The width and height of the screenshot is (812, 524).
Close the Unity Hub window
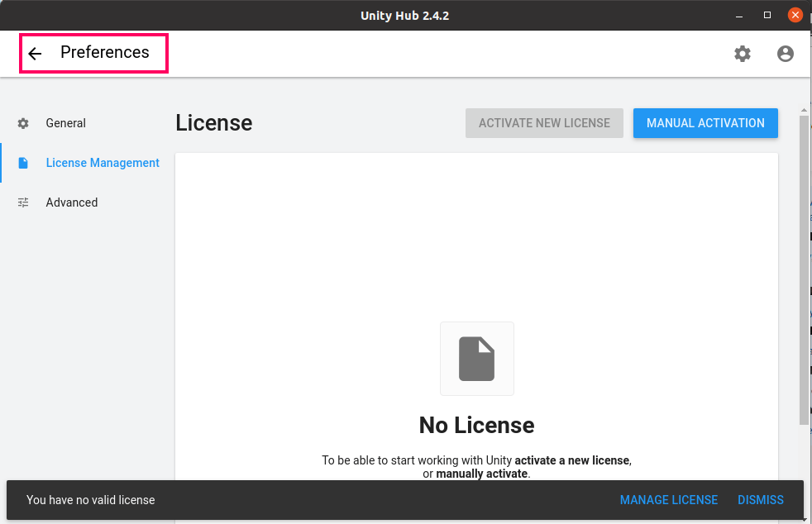pos(795,15)
